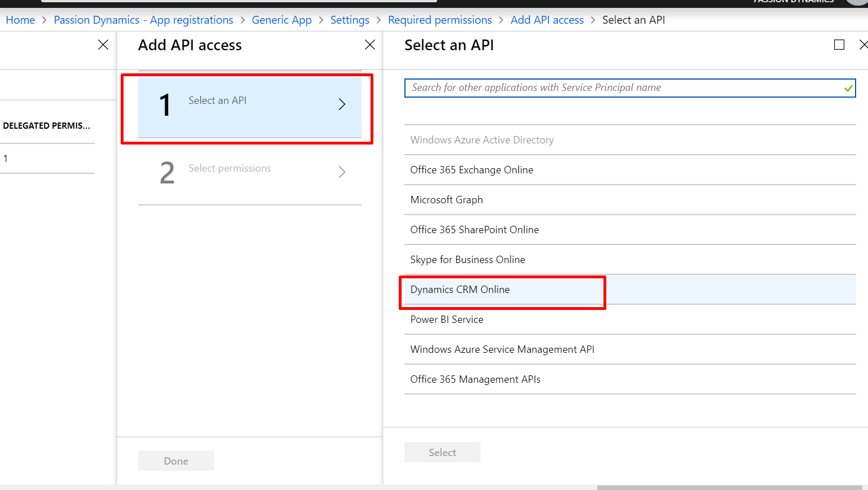Open the Generic App breadcrumb link
Screen dimensions: 868x490
point(281,20)
